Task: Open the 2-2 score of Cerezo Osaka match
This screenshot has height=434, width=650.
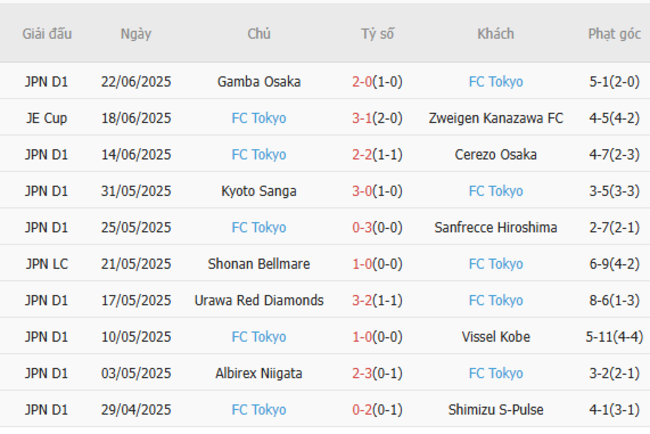Action: [x=377, y=155]
